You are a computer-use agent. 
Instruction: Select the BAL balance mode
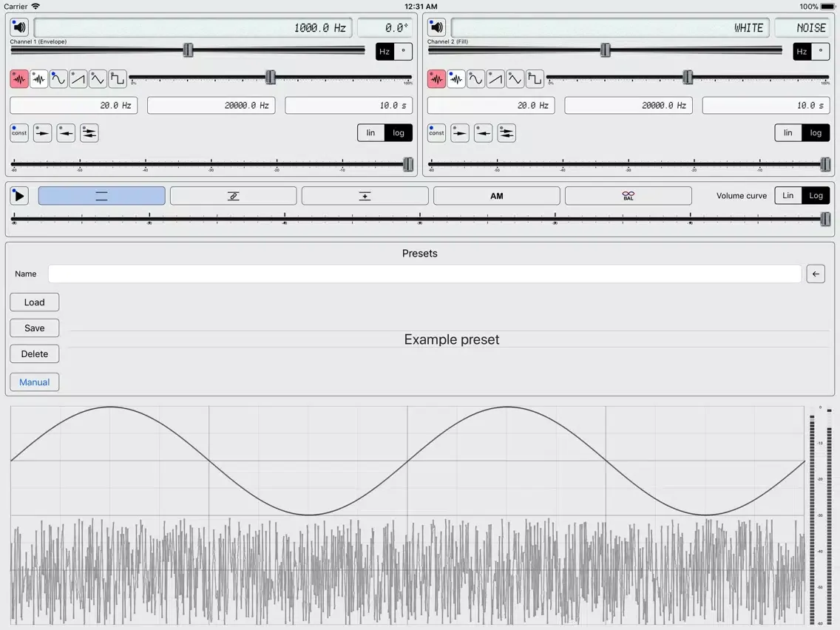[x=628, y=196]
